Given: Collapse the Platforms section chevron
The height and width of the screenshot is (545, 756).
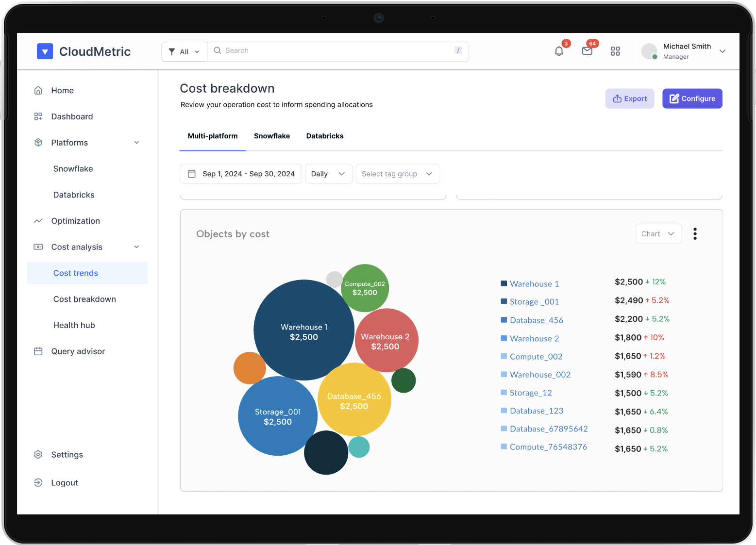Looking at the screenshot, I should [x=136, y=143].
